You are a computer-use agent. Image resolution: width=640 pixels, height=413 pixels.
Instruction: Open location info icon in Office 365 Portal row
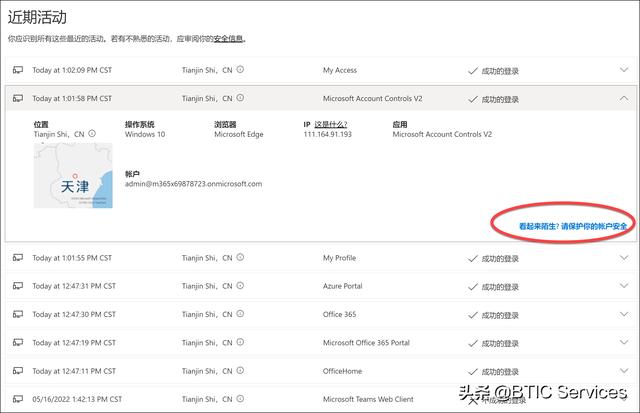(x=240, y=342)
